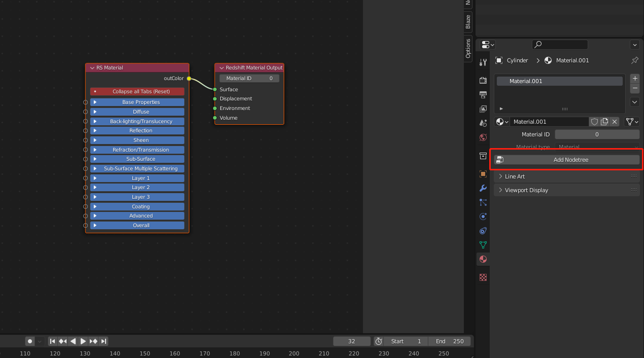Click the Material ID field in properties panel
The width and height of the screenshot is (644, 358).
tap(597, 134)
